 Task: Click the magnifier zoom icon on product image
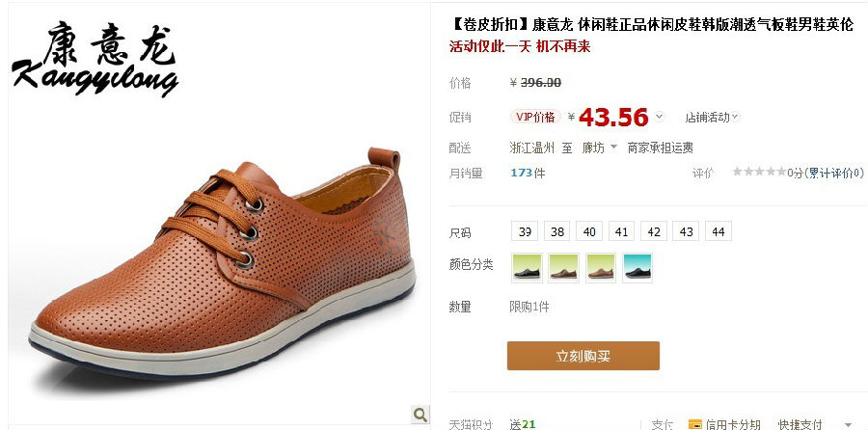click(x=420, y=415)
